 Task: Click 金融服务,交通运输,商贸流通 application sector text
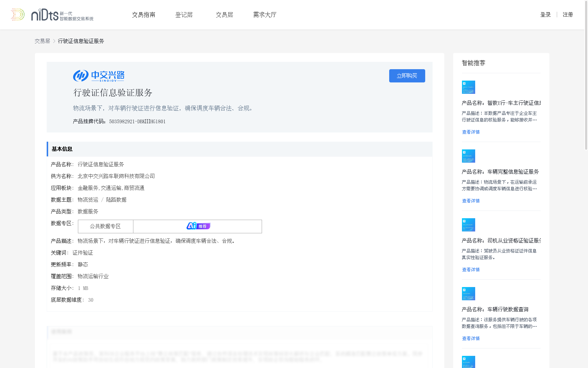111,188
